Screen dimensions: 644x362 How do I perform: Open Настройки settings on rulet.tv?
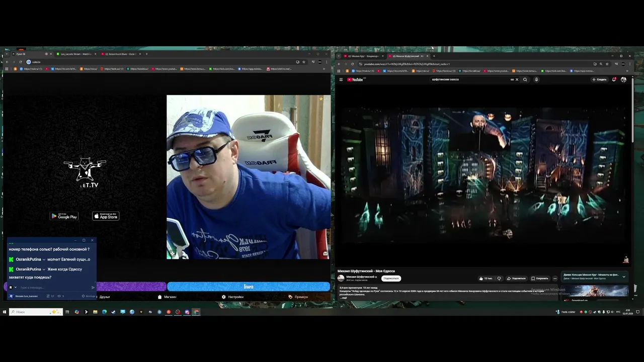coord(232,297)
